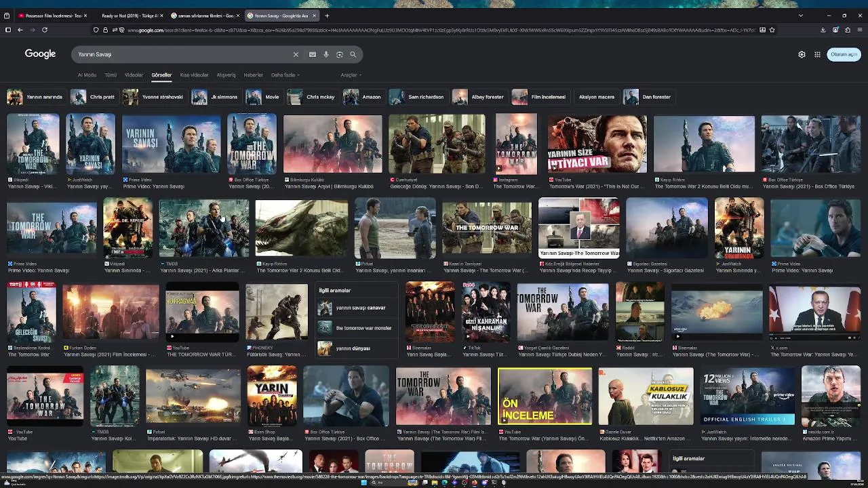Open the Firefox hamburger application menu
The image size is (868, 488).
[x=860, y=30]
